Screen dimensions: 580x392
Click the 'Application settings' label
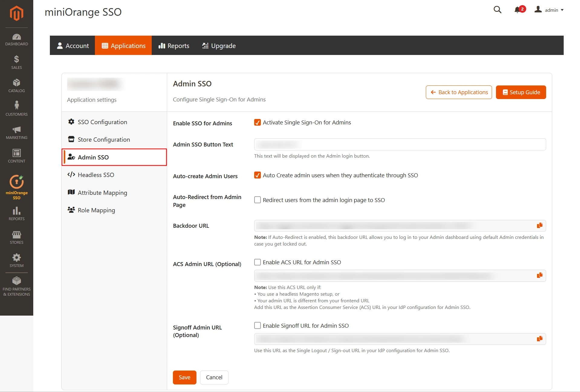pyautogui.click(x=92, y=100)
